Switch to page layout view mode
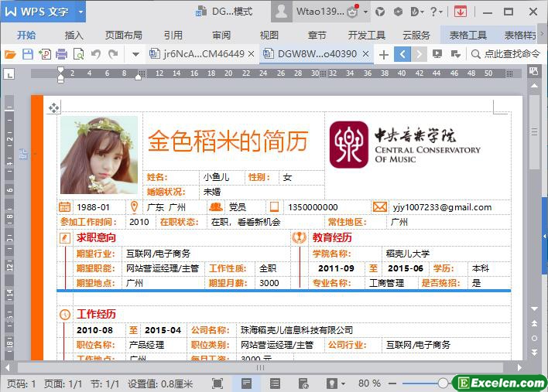Screen dimensions: 548x392 pos(246,383)
